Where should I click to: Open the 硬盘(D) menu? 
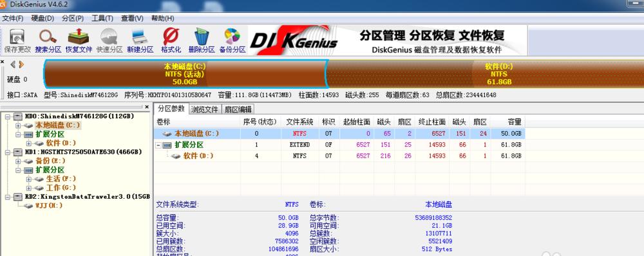(43, 19)
